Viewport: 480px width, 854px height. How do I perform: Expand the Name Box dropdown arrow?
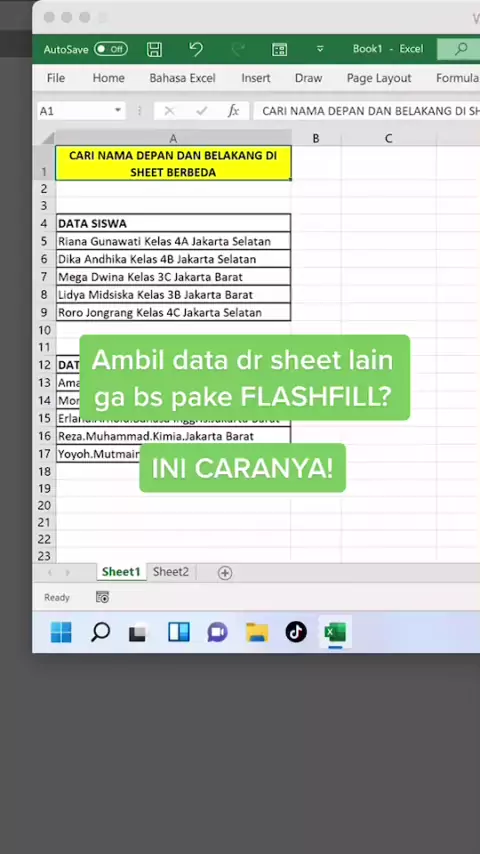118,111
